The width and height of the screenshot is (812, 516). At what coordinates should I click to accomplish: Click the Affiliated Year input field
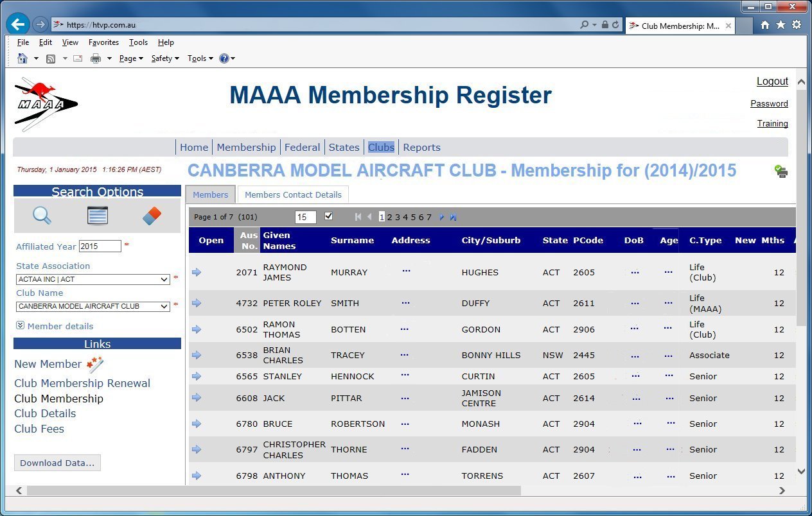(100, 246)
